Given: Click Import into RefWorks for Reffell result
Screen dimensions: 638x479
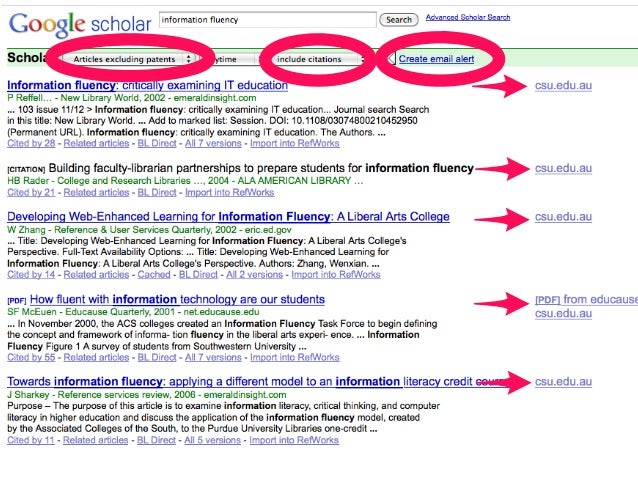Looking at the screenshot, I should pos(295,143).
